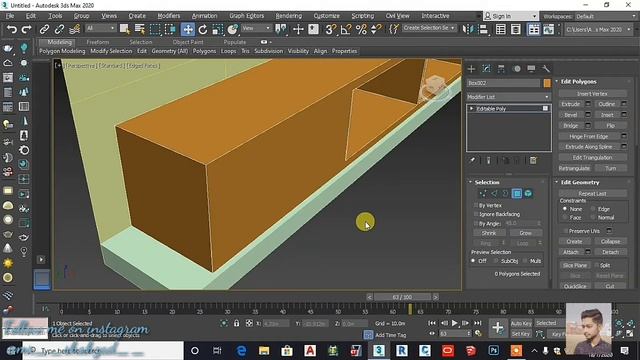Switch to the Object Paint ribbon tab

tap(188, 42)
